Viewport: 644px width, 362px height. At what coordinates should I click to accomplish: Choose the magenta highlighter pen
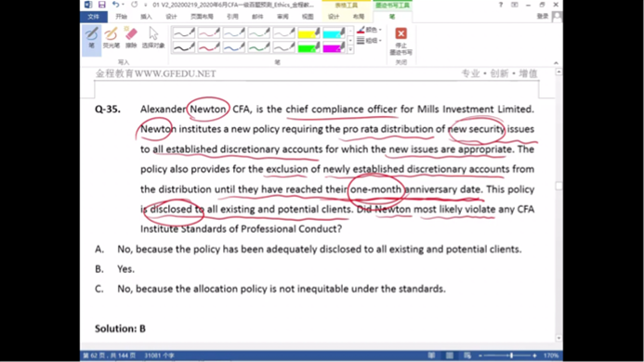[334, 47]
